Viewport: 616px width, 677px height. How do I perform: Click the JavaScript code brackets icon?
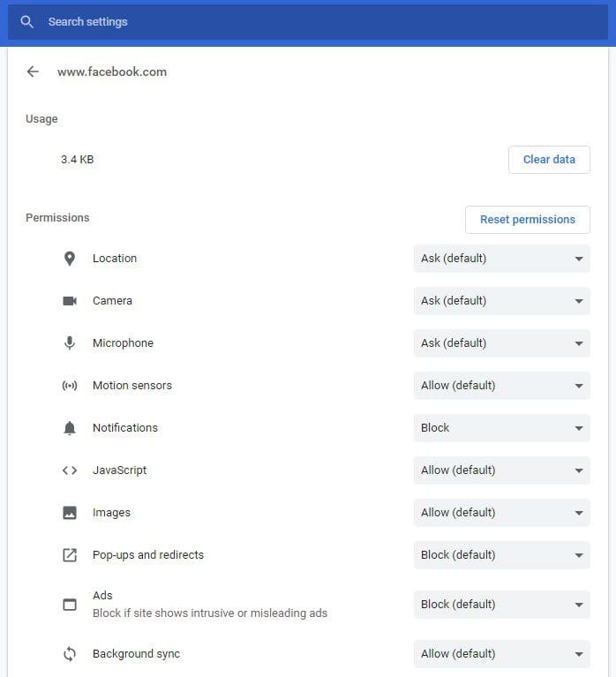pos(70,470)
